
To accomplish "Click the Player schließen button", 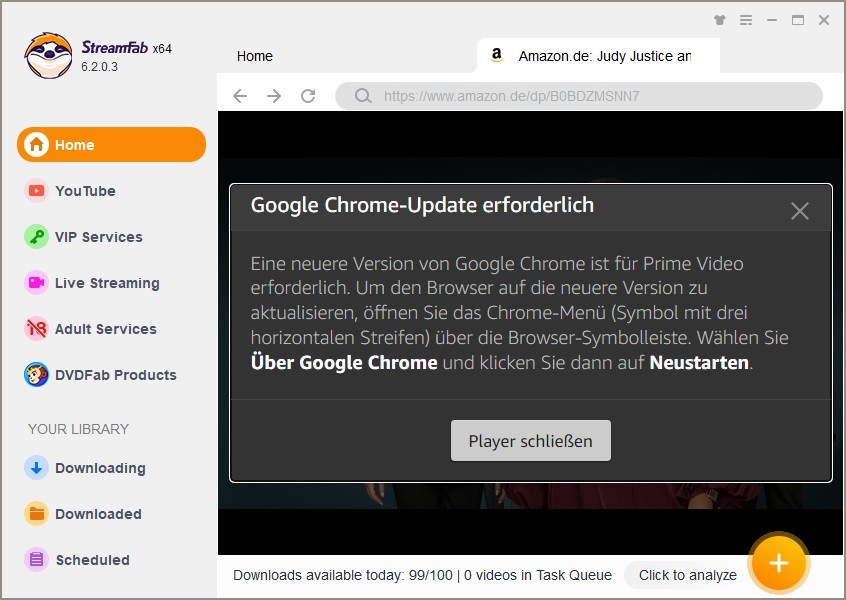I will point(531,441).
